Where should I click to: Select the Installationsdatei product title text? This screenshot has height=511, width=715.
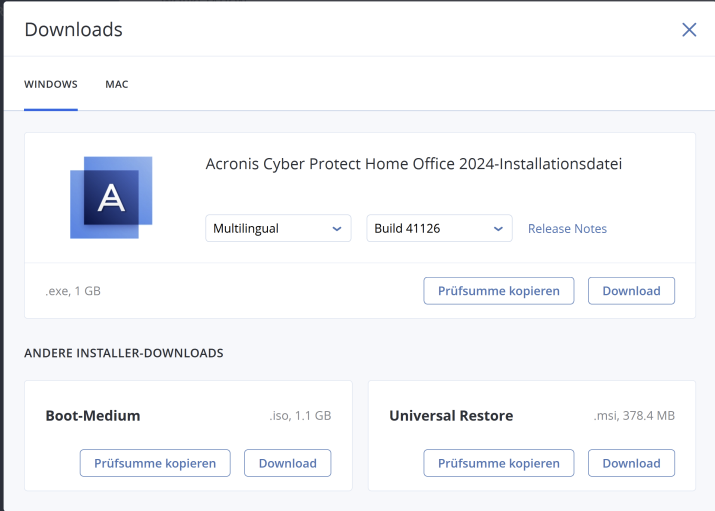413,164
